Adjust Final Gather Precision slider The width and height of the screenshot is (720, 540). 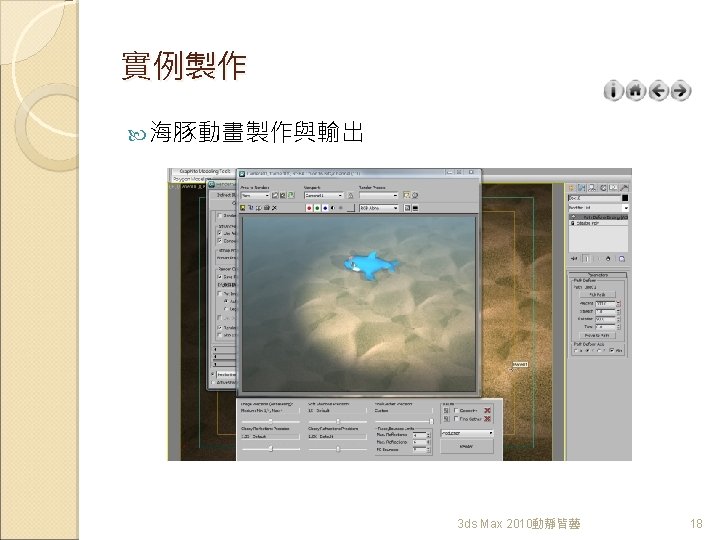pos(432,421)
